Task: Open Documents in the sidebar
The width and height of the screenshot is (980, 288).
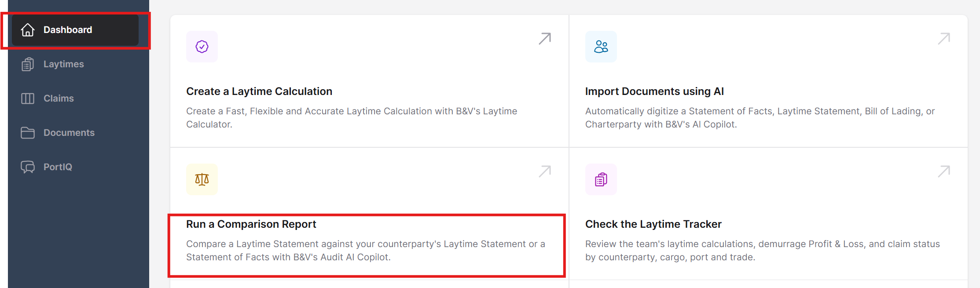Action: point(69,133)
